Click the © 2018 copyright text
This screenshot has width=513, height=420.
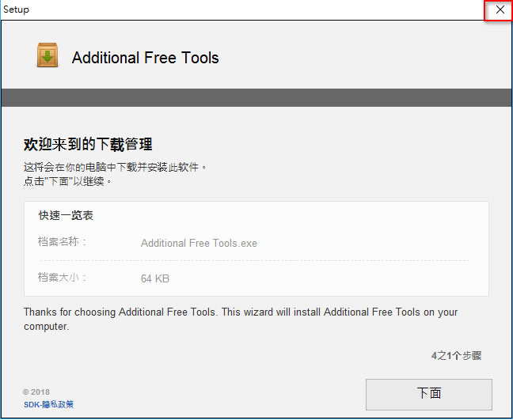[x=36, y=392]
